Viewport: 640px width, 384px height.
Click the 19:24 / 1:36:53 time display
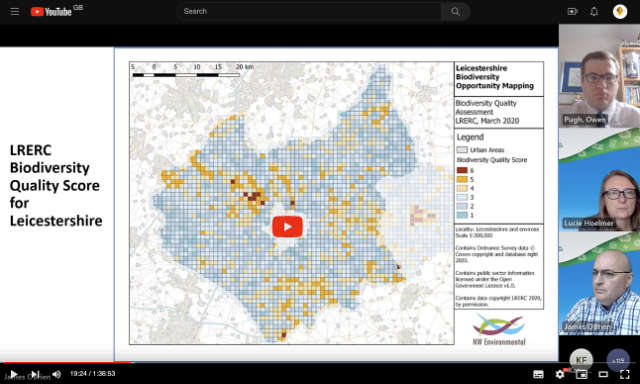(93, 373)
